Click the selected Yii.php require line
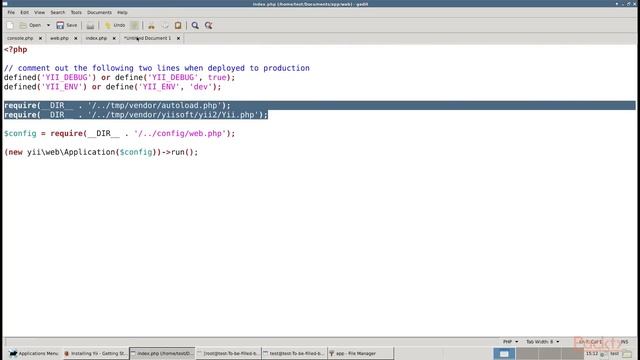This screenshot has width=640, height=360. pyautogui.click(x=136, y=115)
